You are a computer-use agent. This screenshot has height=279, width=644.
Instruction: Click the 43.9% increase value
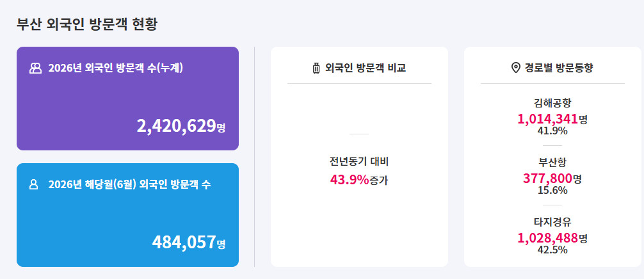tap(350, 179)
